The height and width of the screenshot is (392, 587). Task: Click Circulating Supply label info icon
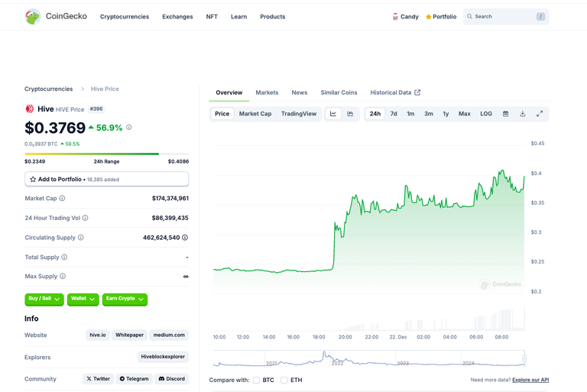(81, 238)
